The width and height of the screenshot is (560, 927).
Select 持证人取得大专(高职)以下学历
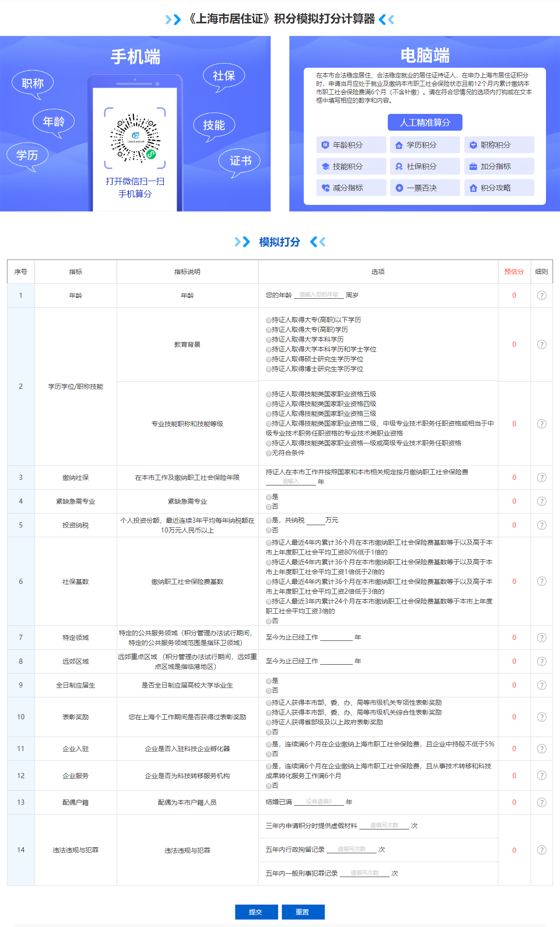(269, 320)
